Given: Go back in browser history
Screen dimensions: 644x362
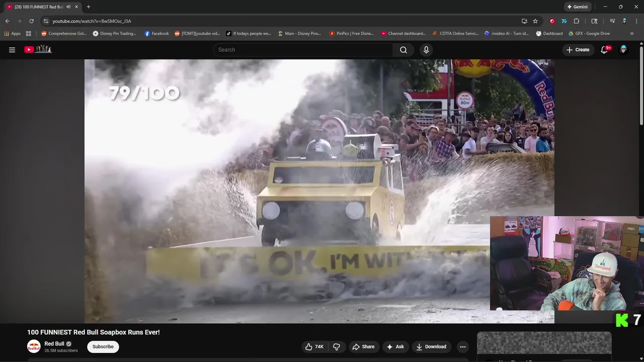Looking at the screenshot, I should [7, 21].
